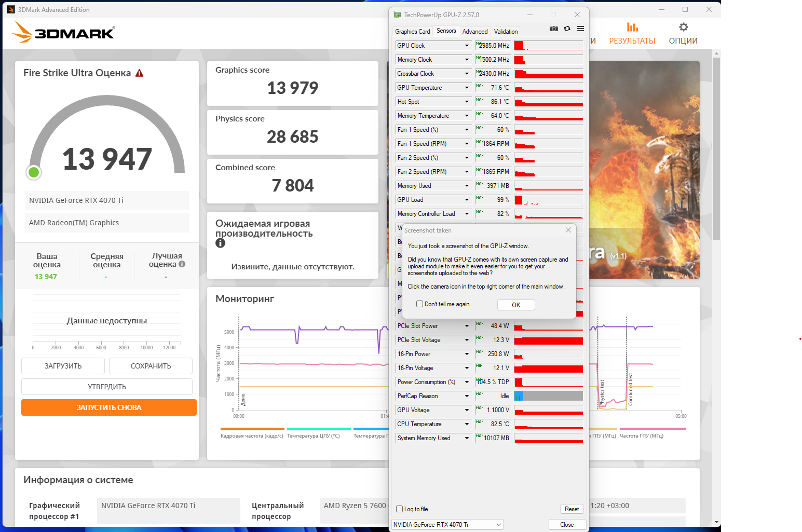Click the info icon beside Лучшая оценка

coord(182,264)
